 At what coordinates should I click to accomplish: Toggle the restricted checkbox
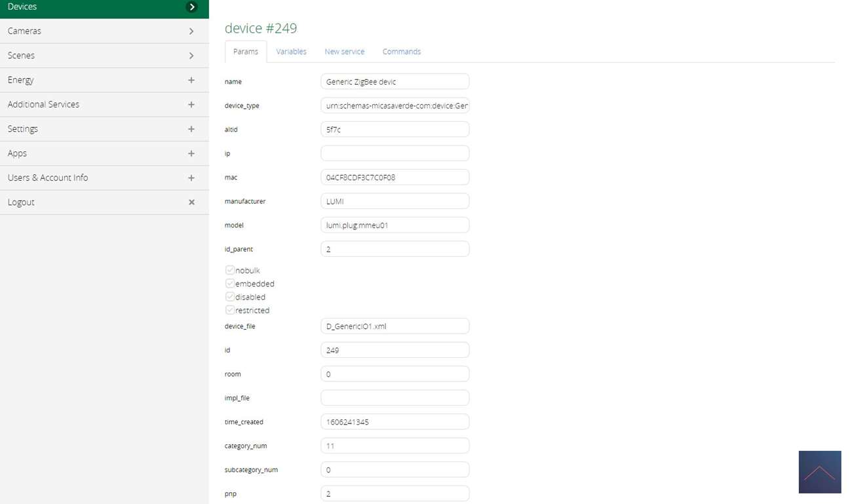click(x=230, y=310)
